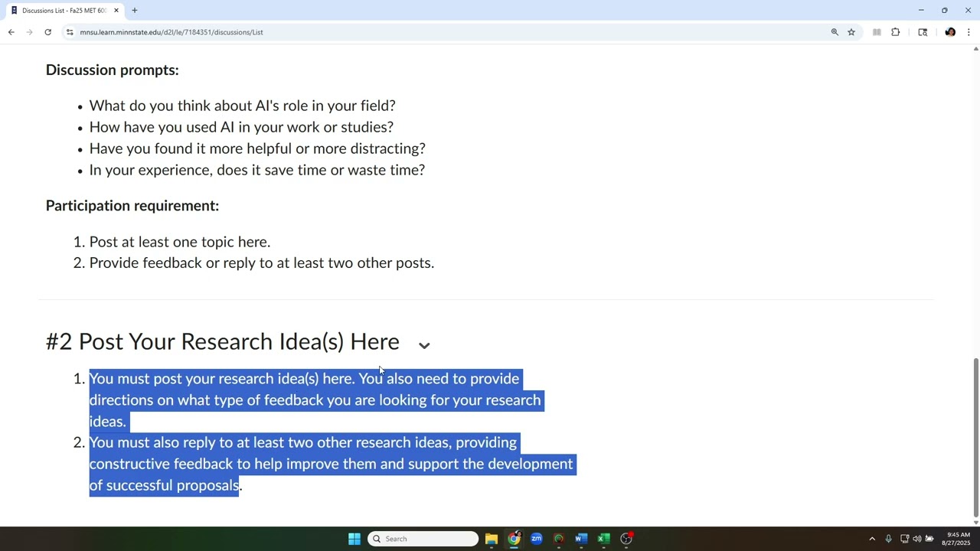This screenshot has width=980, height=551.
Task: Click 'does it save time or waste time' bullet
Action: tap(257, 170)
